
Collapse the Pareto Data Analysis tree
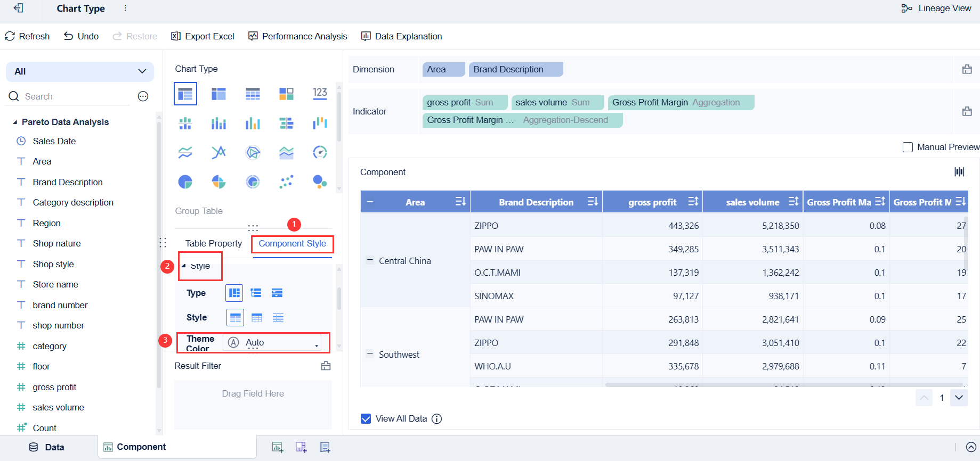pyautogui.click(x=15, y=122)
